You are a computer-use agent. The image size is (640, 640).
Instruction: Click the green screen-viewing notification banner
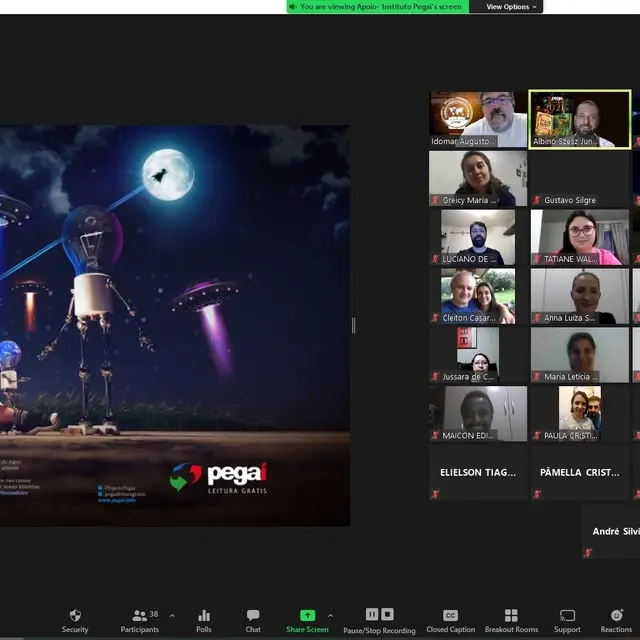pos(381,7)
